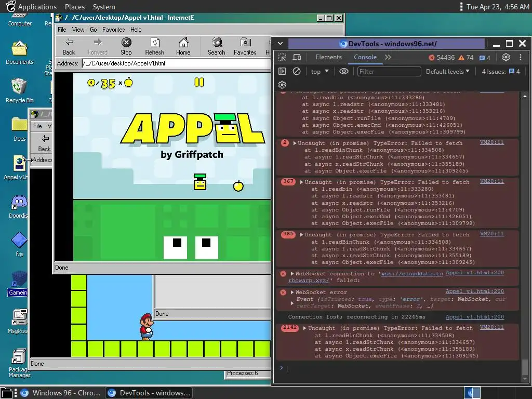The image size is (532, 399).
Task: Switch to the Elements tab
Action: click(x=329, y=57)
